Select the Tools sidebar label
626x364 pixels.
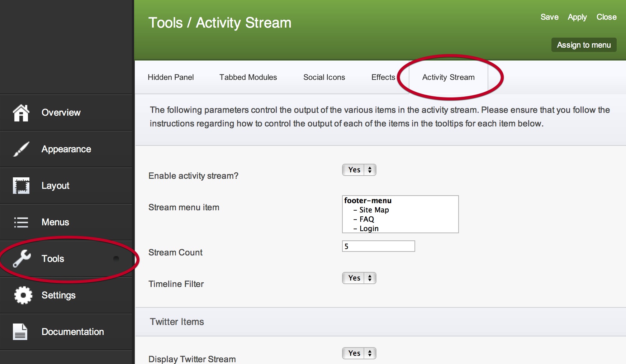(x=53, y=259)
